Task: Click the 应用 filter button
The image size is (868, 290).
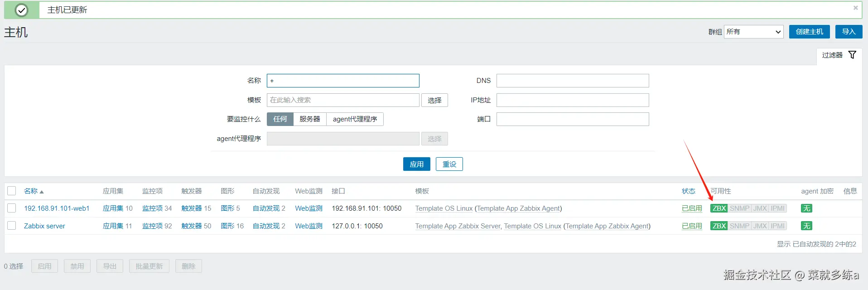Action: pos(417,164)
